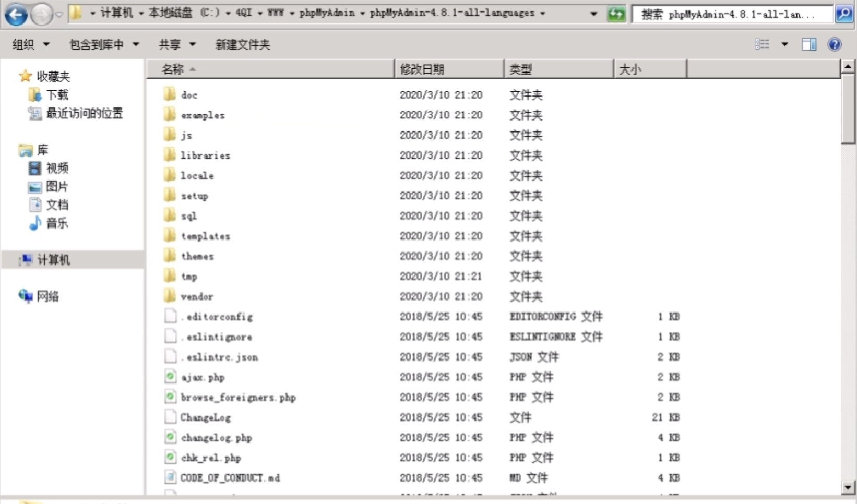Select the .eslintignore file name
Image resolution: width=857 pixels, height=504 pixels.
[217, 337]
